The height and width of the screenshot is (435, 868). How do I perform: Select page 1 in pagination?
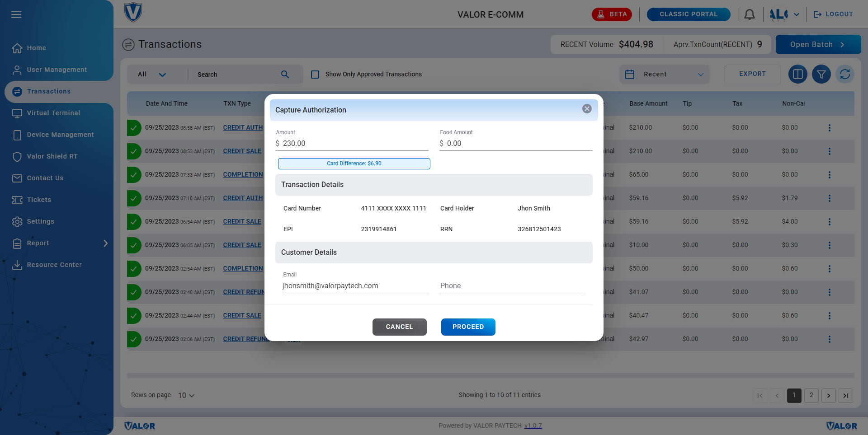pyautogui.click(x=794, y=396)
